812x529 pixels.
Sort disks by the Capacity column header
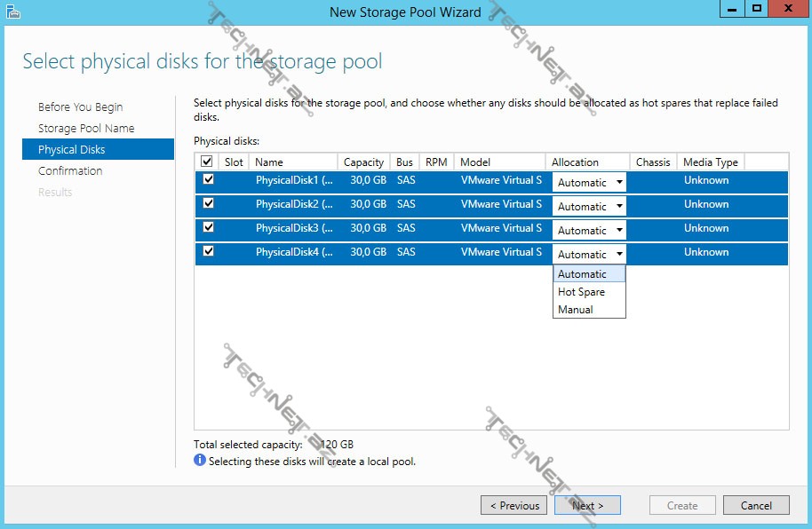(363, 162)
